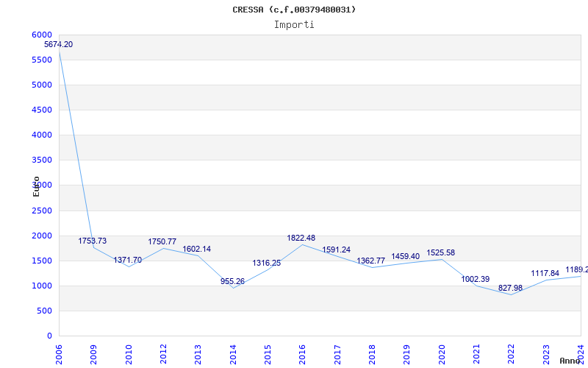Select the 1591.24 data label
Screen dimensions: 588x368
point(337,250)
